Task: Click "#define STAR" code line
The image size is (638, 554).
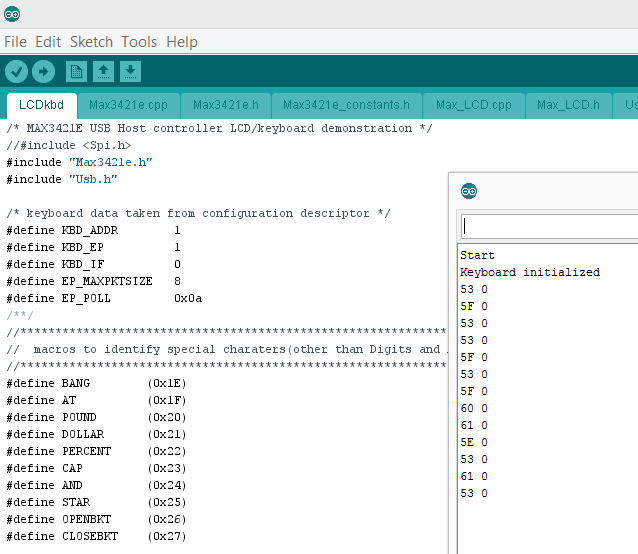Action: point(96,502)
